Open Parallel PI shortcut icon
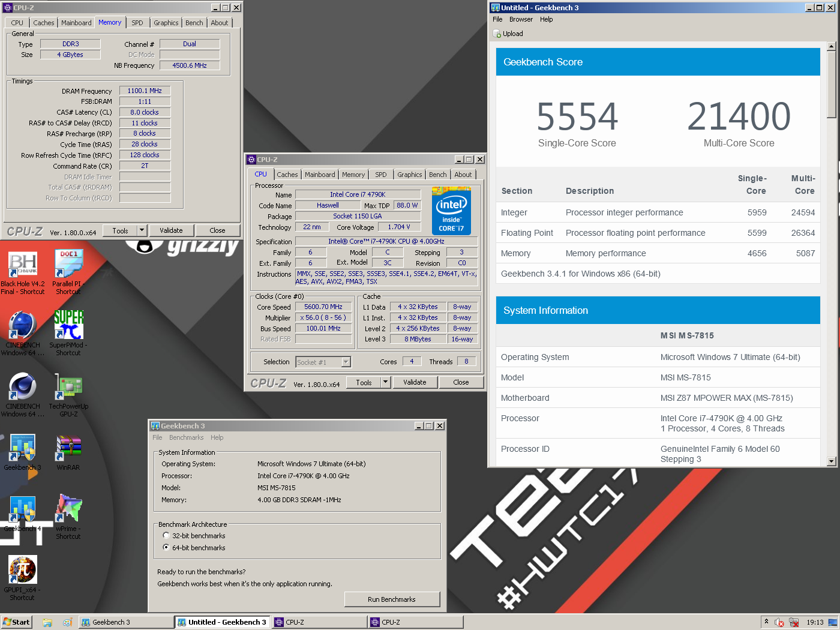 point(68,264)
